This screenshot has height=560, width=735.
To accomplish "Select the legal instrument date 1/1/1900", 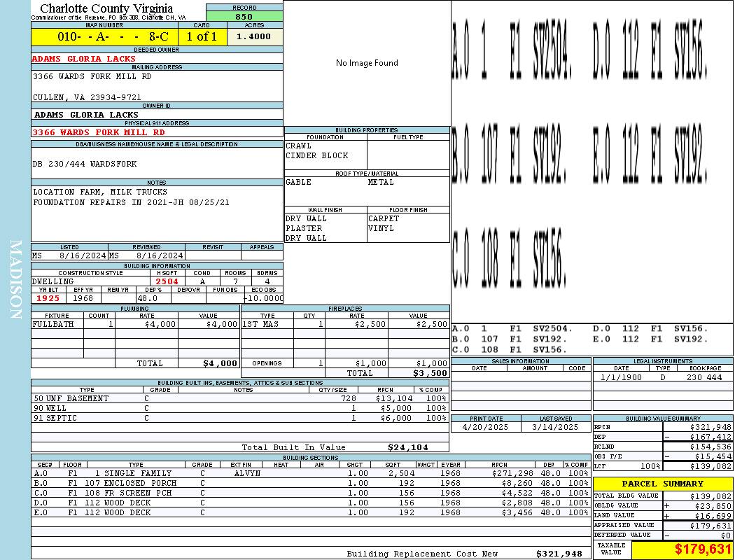I will point(621,377).
